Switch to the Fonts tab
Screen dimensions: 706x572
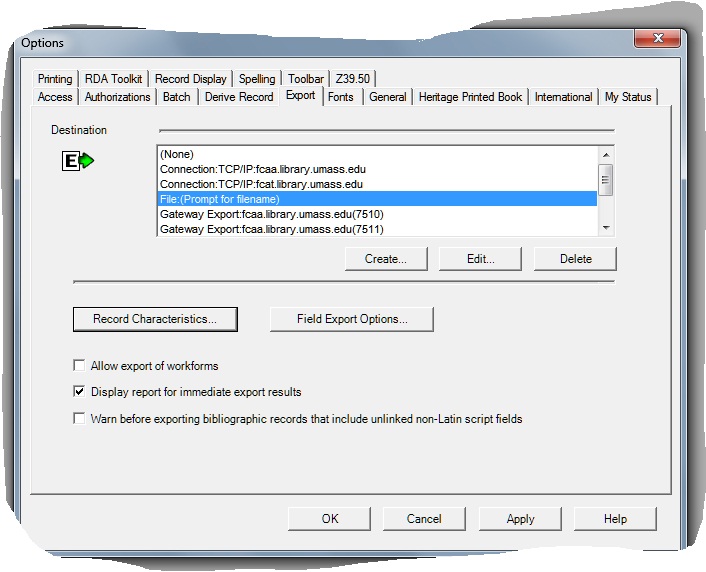tap(340, 97)
